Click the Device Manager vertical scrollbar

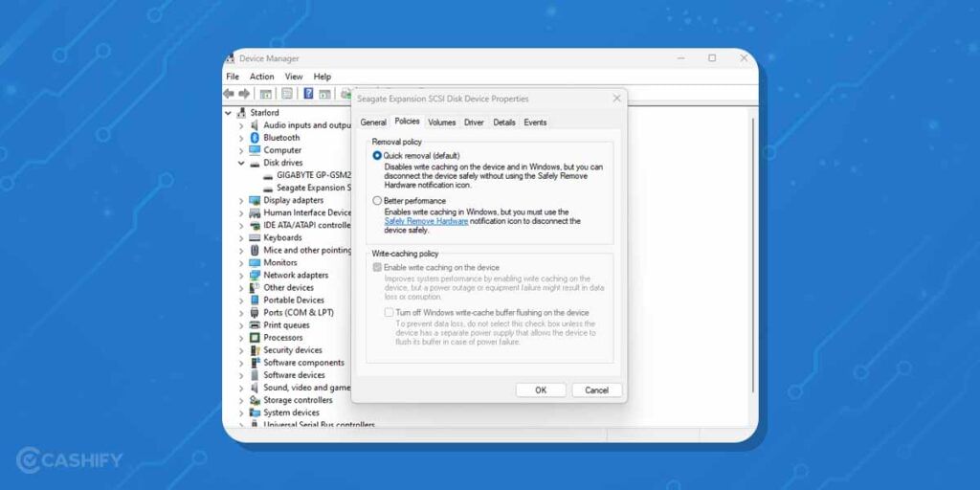(752, 256)
